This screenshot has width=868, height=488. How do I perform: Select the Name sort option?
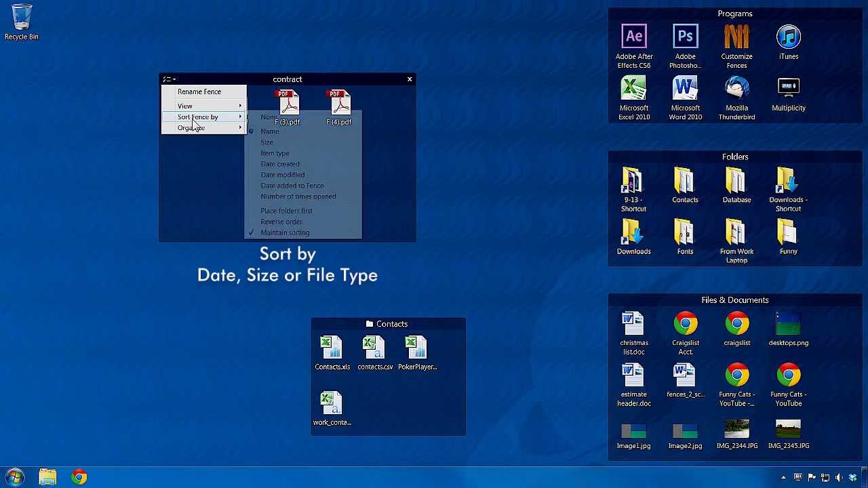pyautogui.click(x=270, y=131)
